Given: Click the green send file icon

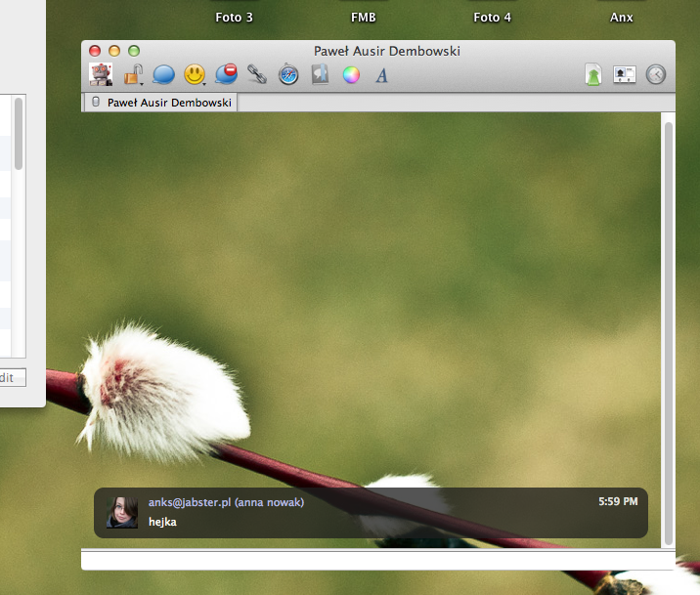Looking at the screenshot, I should click(592, 74).
